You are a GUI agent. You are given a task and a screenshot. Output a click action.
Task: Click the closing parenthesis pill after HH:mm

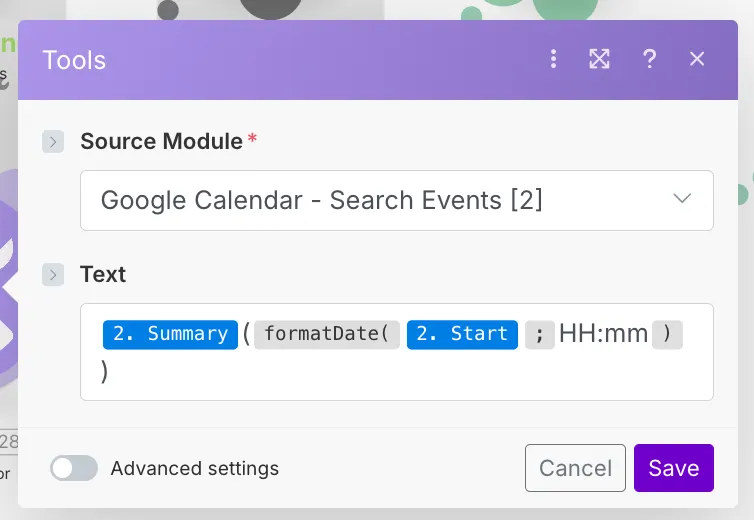[667, 334]
